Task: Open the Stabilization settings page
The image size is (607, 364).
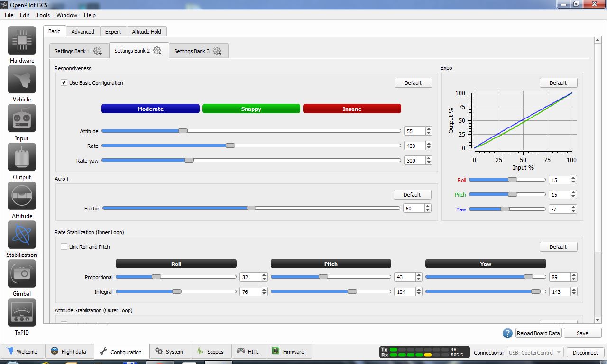Action: (x=22, y=239)
